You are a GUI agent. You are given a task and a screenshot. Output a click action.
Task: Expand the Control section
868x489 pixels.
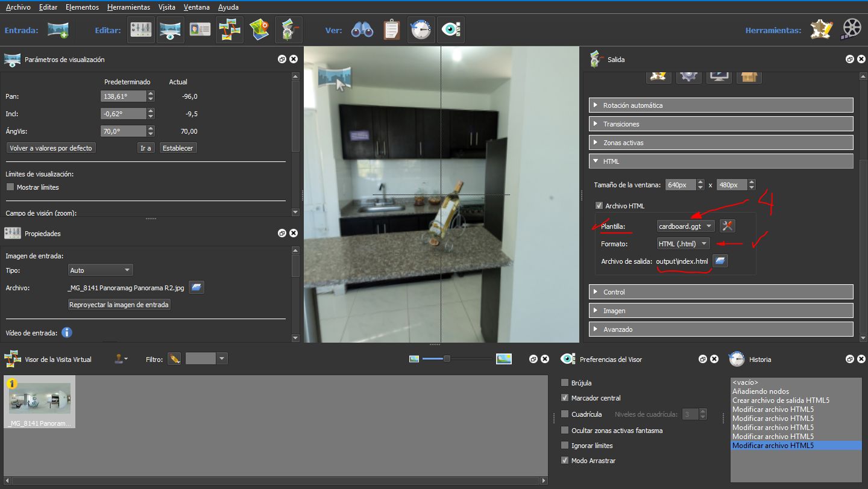721,291
